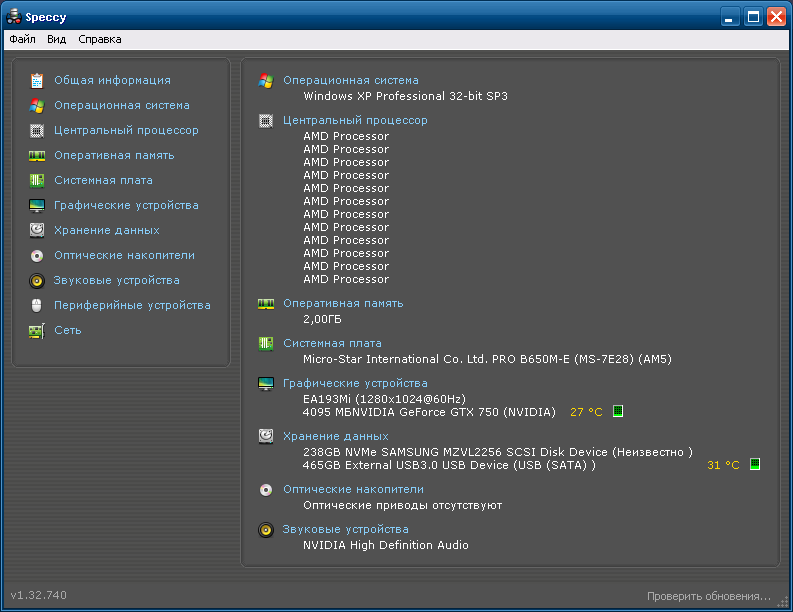793x612 pixels.
Task: Click the Общая информация sidebar icon
Action: point(37,81)
